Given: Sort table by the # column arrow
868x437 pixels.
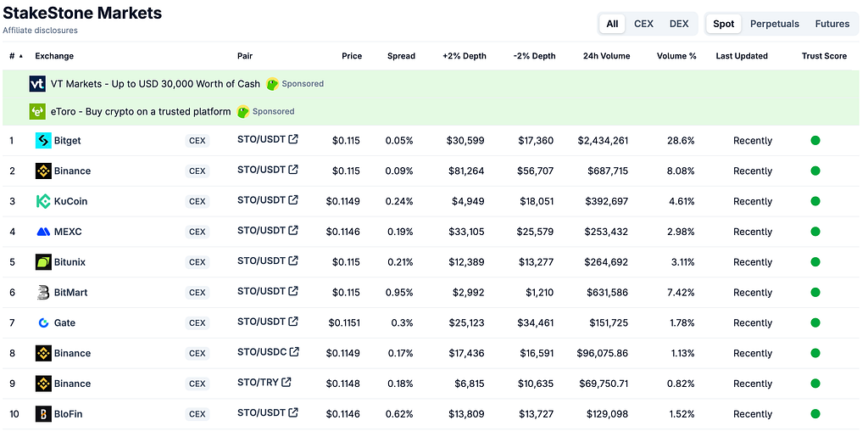Looking at the screenshot, I should 21,56.
